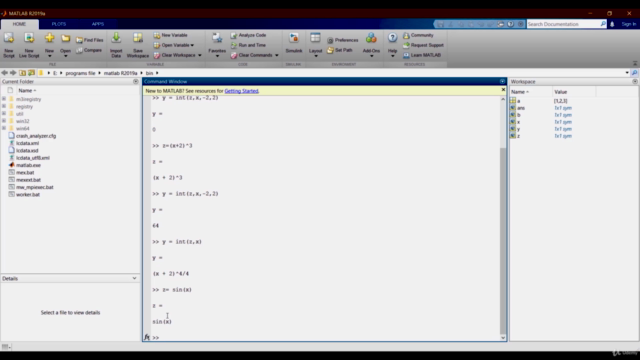
Task: Open the Favorites menu
Action: (217, 45)
